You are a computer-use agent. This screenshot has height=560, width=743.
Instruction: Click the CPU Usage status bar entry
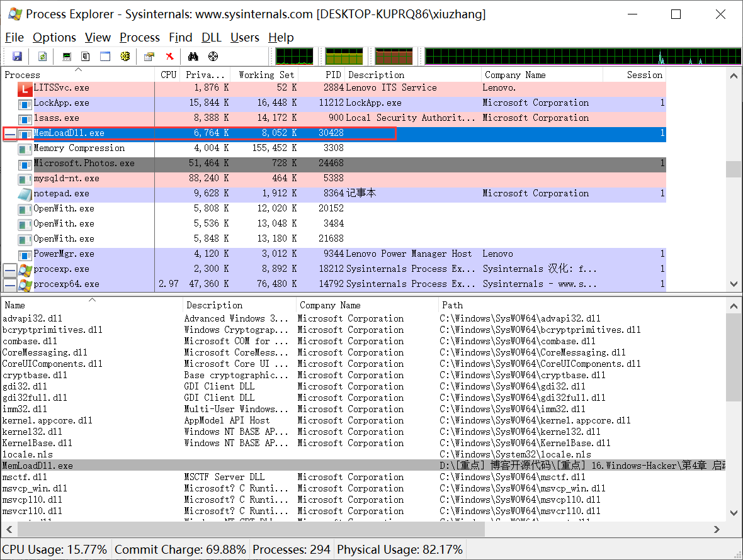(x=55, y=549)
